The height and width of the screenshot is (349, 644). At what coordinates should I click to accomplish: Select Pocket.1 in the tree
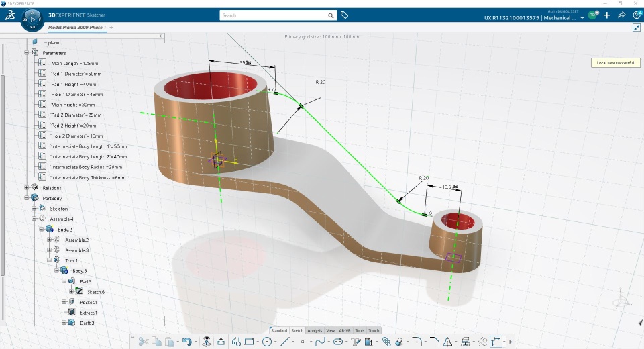pos(89,303)
